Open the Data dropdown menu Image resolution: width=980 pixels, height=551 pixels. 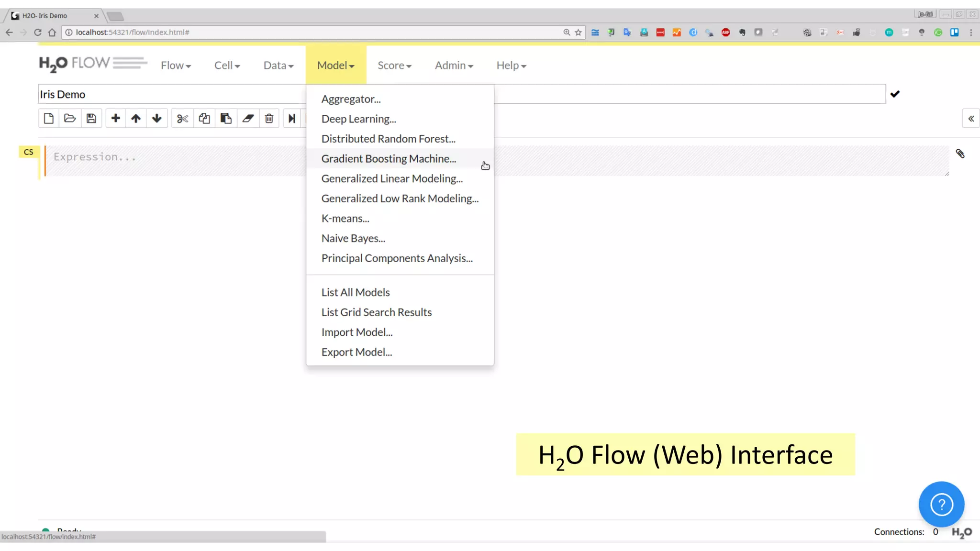278,66
